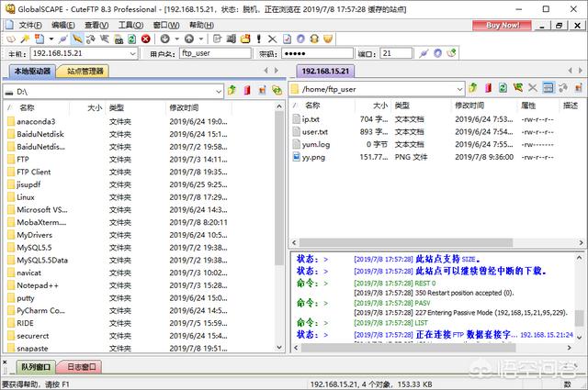Select the Notepad++ folder

[x=37, y=285]
